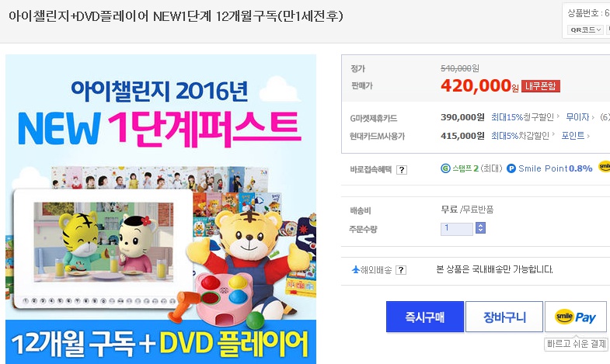Click the red 내쿠폰함 coupon badge
The width and height of the screenshot is (610, 364).
coord(540,86)
